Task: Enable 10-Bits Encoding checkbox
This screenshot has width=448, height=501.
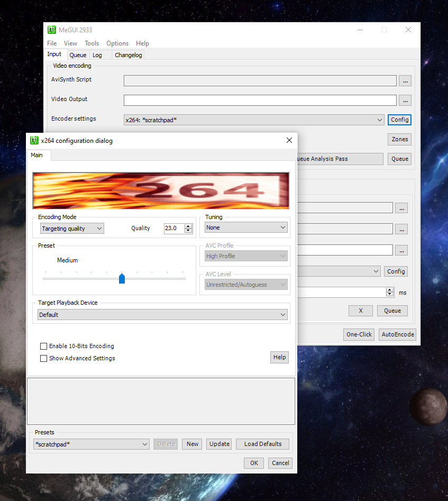Action: (x=43, y=346)
